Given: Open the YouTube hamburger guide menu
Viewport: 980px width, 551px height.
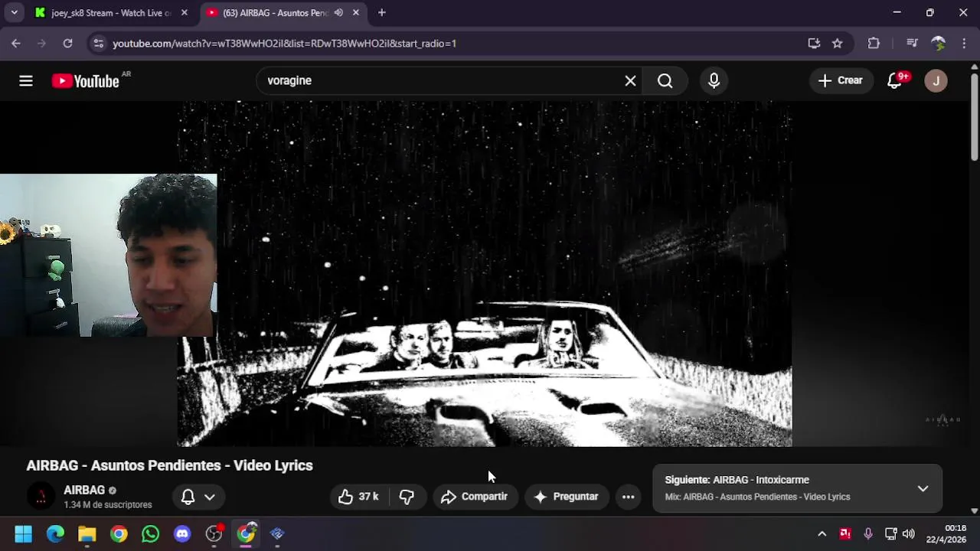Looking at the screenshot, I should pyautogui.click(x=26, y=80).
